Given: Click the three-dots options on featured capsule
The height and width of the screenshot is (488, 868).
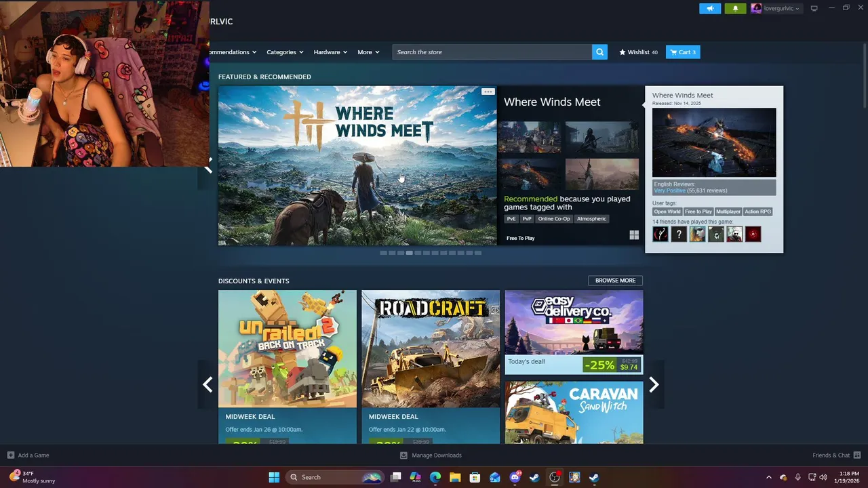Looking at the screenshot, I should click(x=488, y=91).
